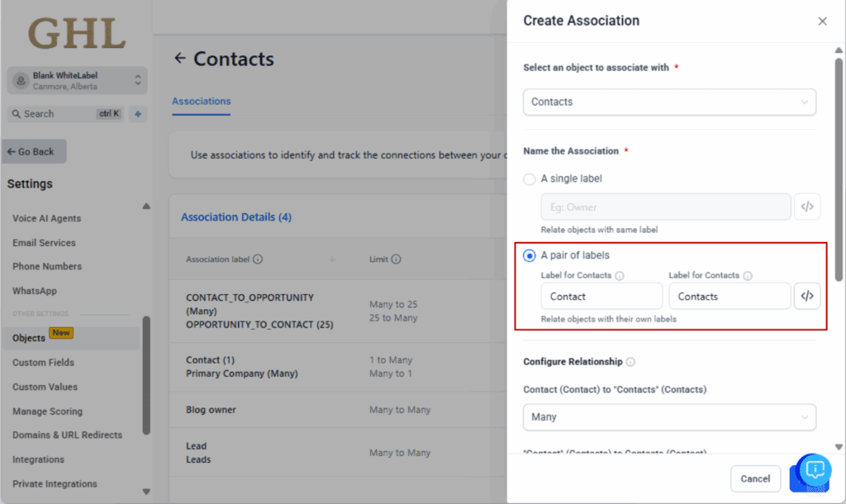Open the Blank WhiteLabel account switcher
This screenshot has height=504, width=846.
pyautogui.click(x=77, y=81)
